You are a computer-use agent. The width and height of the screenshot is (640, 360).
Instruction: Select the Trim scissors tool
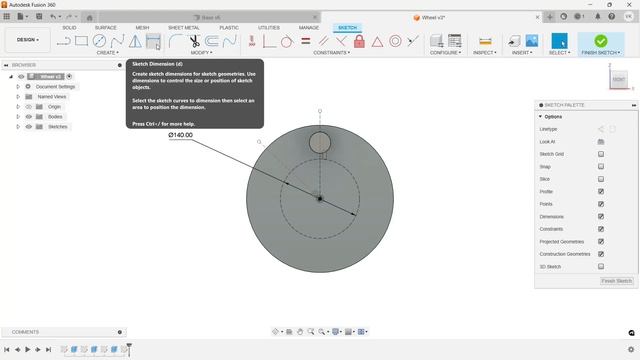(x=194, y=41)
